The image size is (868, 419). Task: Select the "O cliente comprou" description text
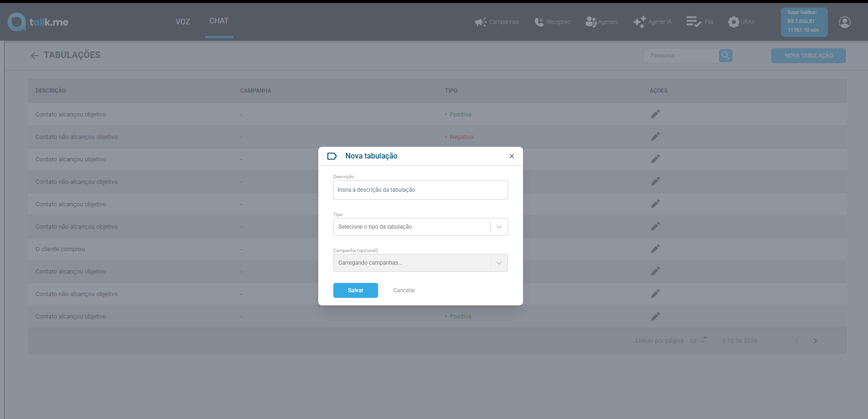pos(60,249)
